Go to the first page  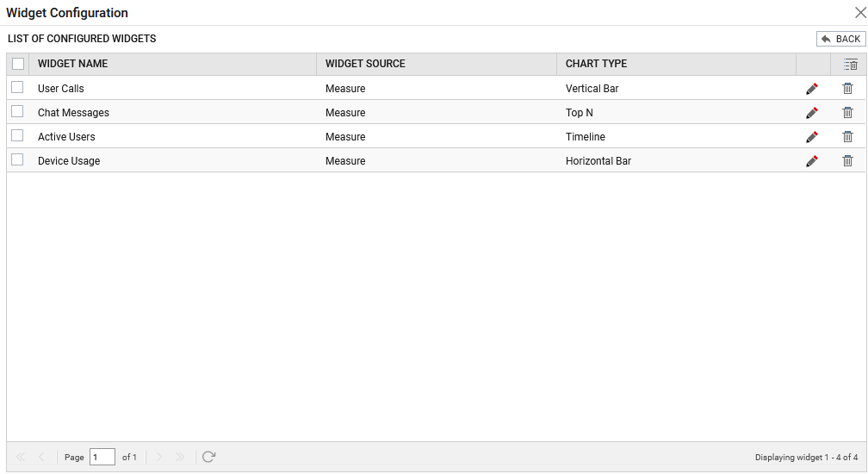click(x=21, y=457)
